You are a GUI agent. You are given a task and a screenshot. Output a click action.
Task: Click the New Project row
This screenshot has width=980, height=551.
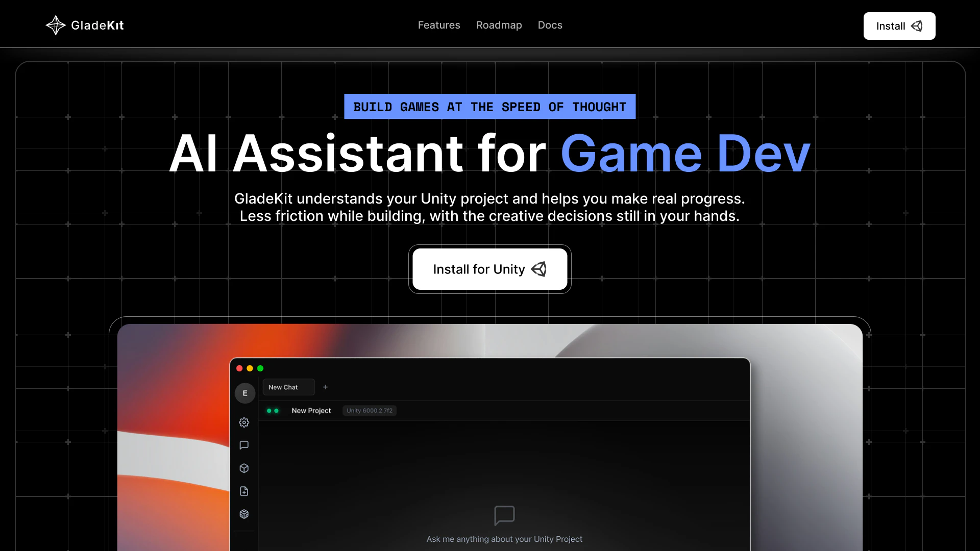(311, 410)
